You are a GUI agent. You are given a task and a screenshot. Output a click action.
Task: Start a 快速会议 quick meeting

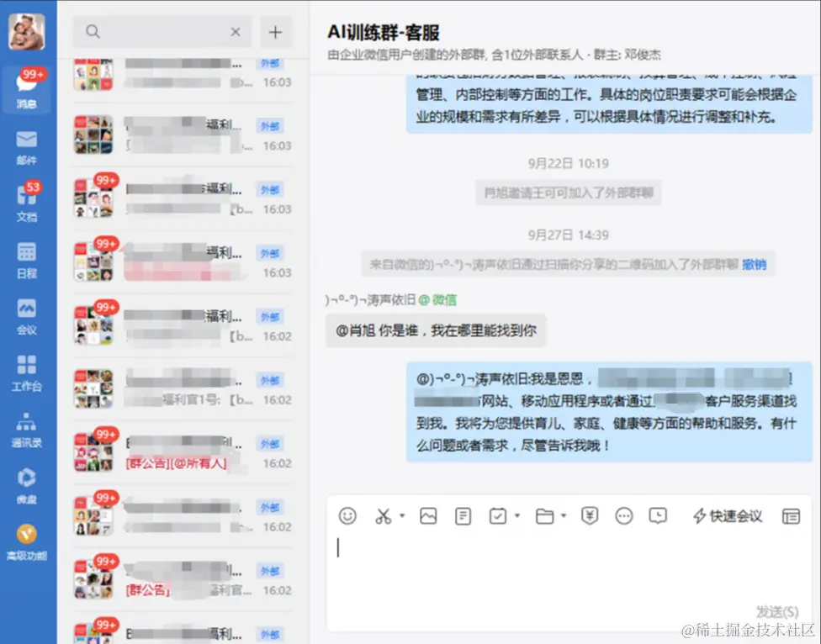click(x=728, y=516)
